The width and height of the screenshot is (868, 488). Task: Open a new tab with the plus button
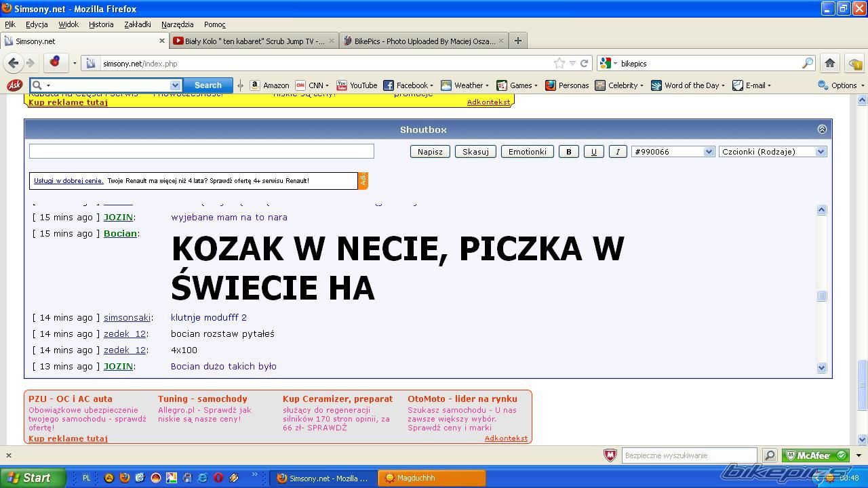point(517,41)
